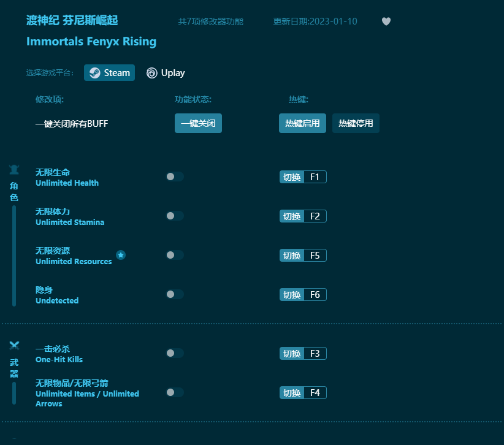
Task: Click the One-Hit Kills label
Action: pyautogui.click(x=59, y=360)
